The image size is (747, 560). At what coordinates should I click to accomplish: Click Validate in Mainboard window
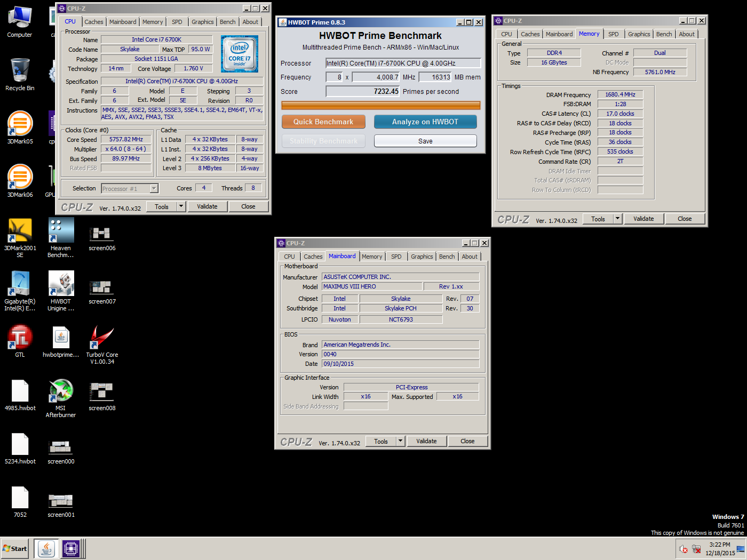coord(426,441)
